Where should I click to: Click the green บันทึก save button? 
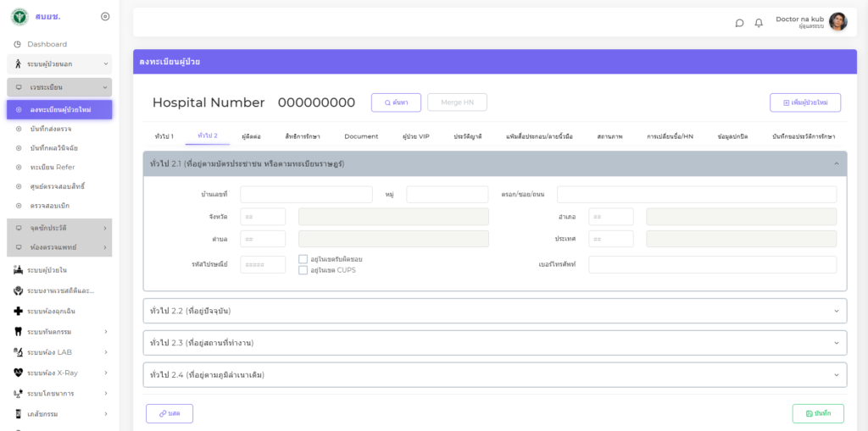[818, 413]
